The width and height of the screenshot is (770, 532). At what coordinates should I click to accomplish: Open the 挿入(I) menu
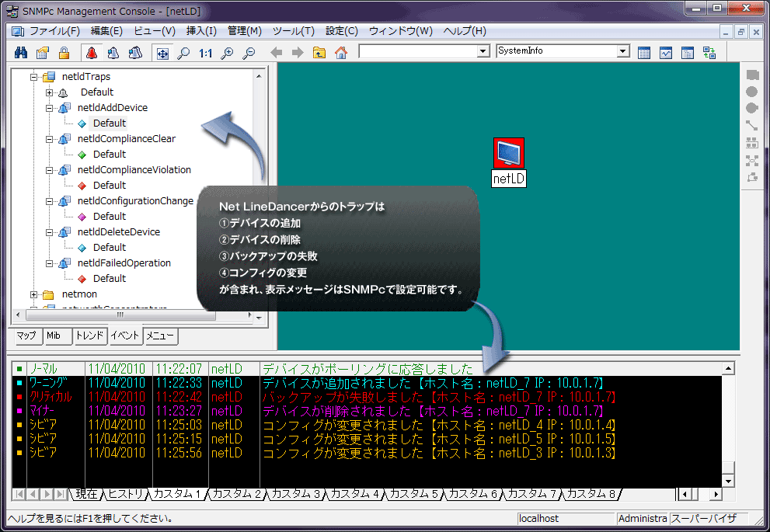click(201, 31)
